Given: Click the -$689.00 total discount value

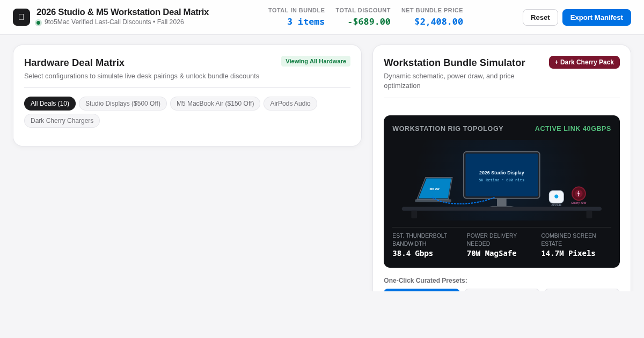Looking at the screenshot, I should pos(369,21).
